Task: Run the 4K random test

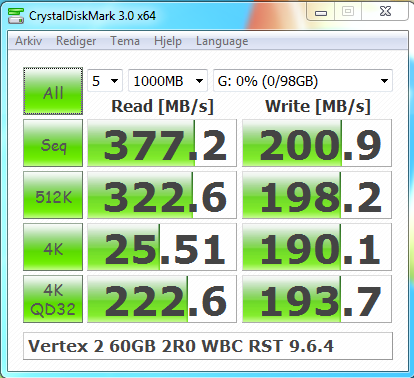Action: [x=53, y=247]
